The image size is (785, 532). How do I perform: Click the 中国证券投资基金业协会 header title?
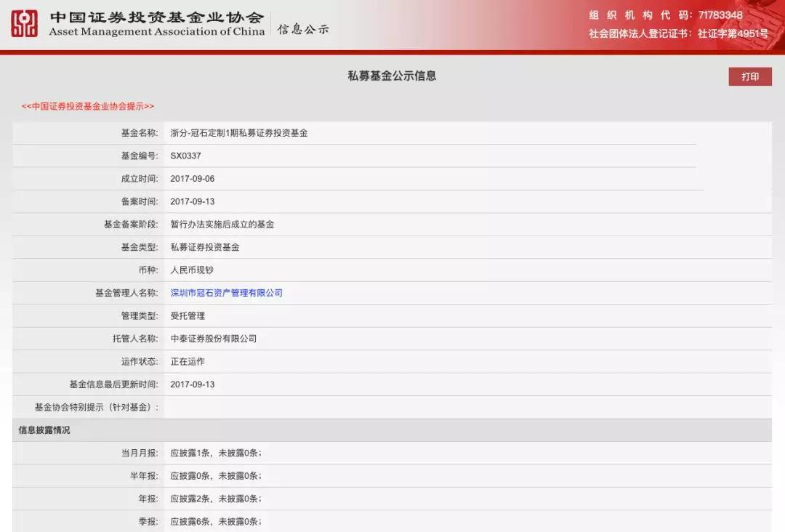point(157,17)
